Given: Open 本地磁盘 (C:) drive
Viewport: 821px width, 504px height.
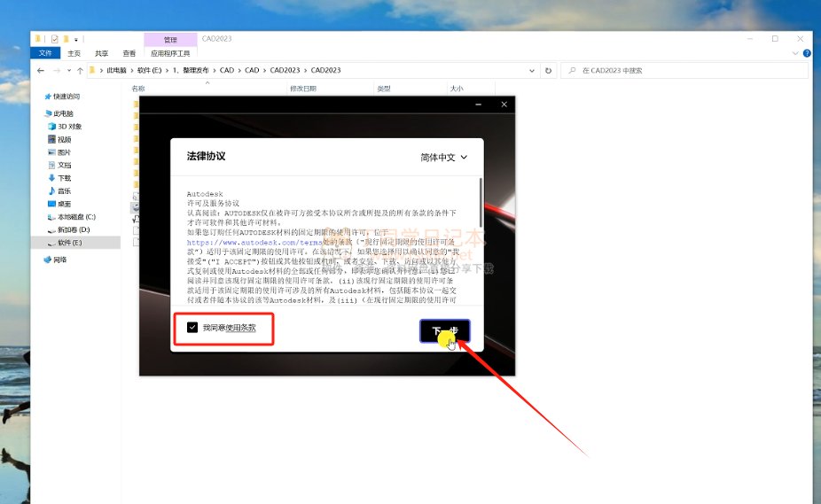Looking at the screenshot, I should [76, 216].
